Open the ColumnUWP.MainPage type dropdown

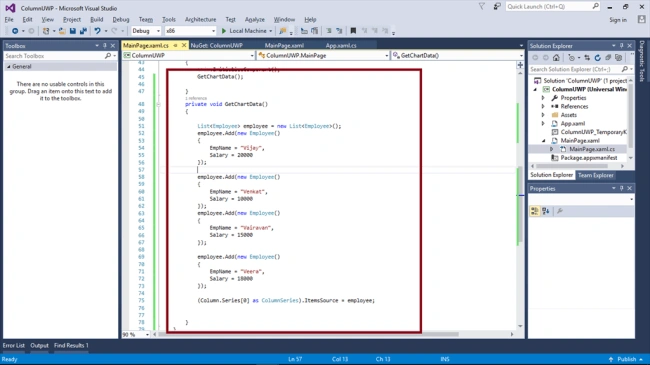pos(386,56)
